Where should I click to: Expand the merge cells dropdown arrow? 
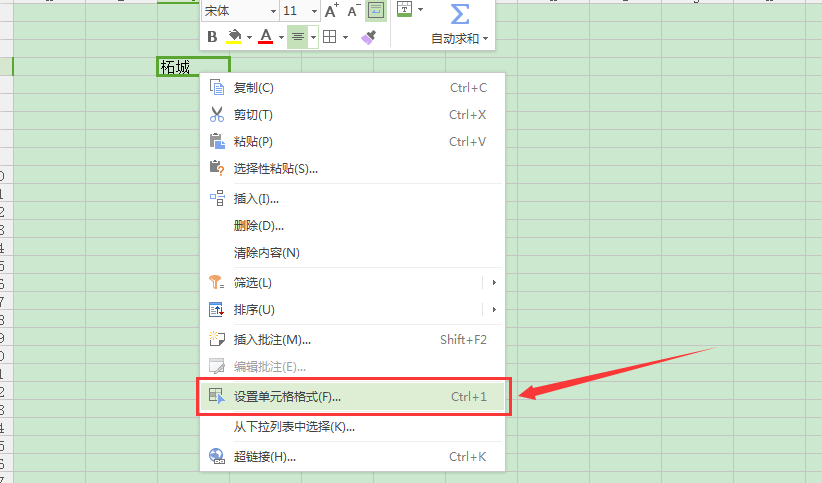click(420, 9)
